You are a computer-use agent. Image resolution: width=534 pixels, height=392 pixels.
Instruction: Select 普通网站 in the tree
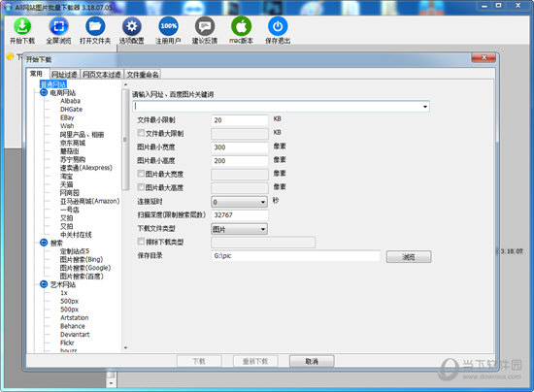(53, 84)
